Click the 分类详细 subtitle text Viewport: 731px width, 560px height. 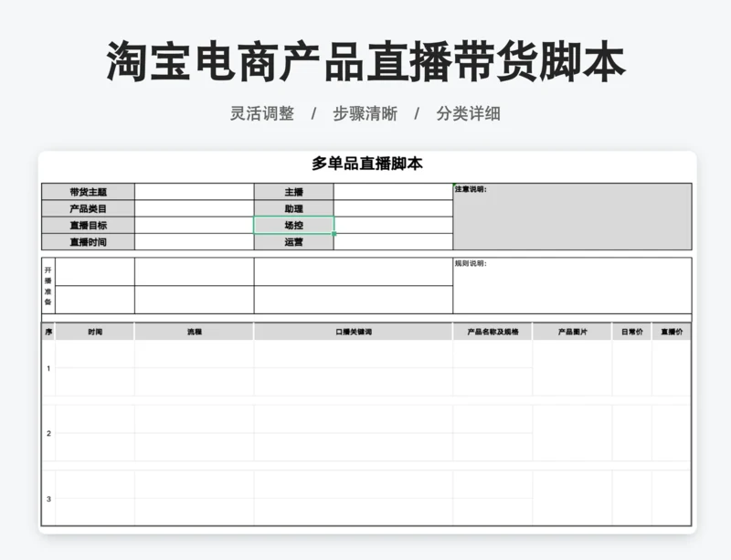pyautogui.click(x=469, y=113)
